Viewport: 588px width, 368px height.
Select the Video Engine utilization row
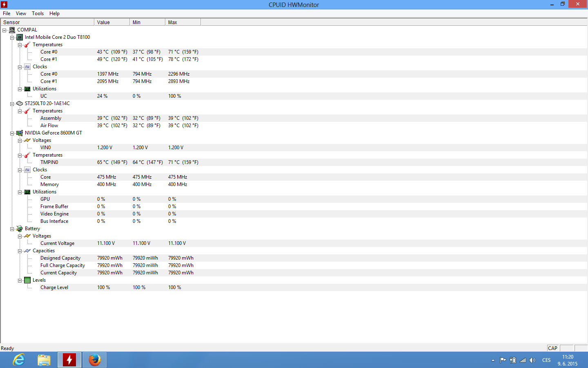[294, 214]
